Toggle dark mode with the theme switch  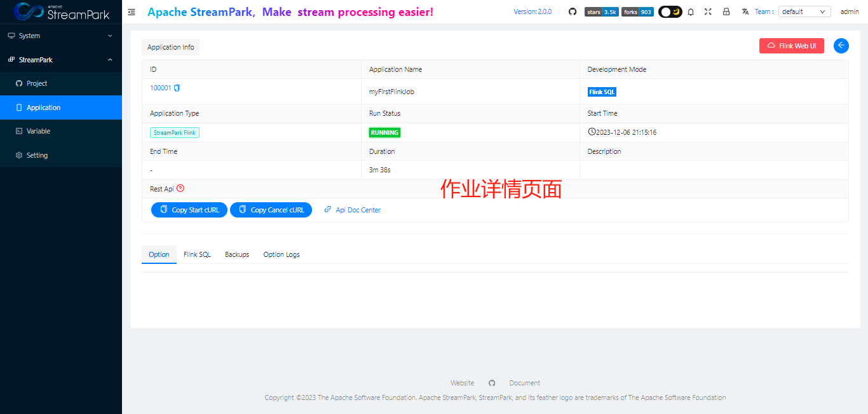[x=670, y=11]
